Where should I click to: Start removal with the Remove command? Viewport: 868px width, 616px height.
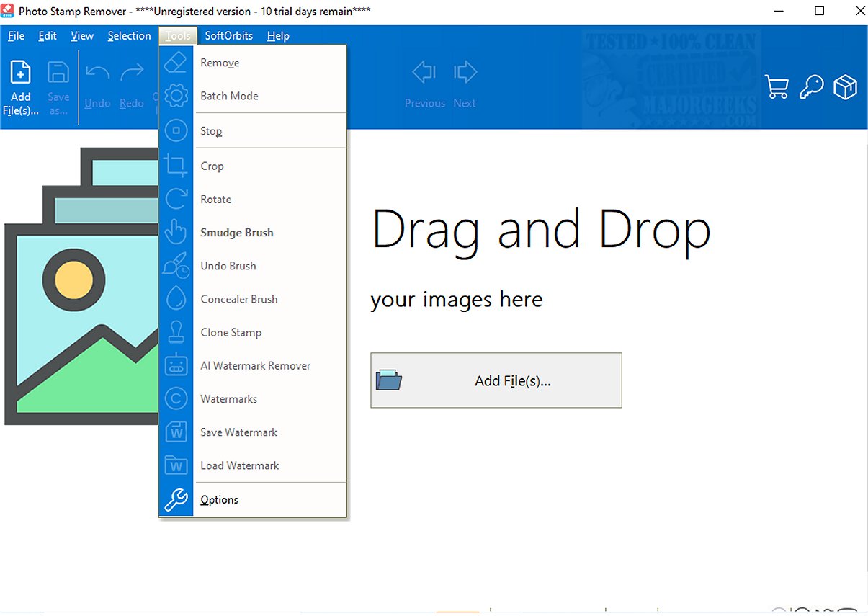(x=219, y=63)
